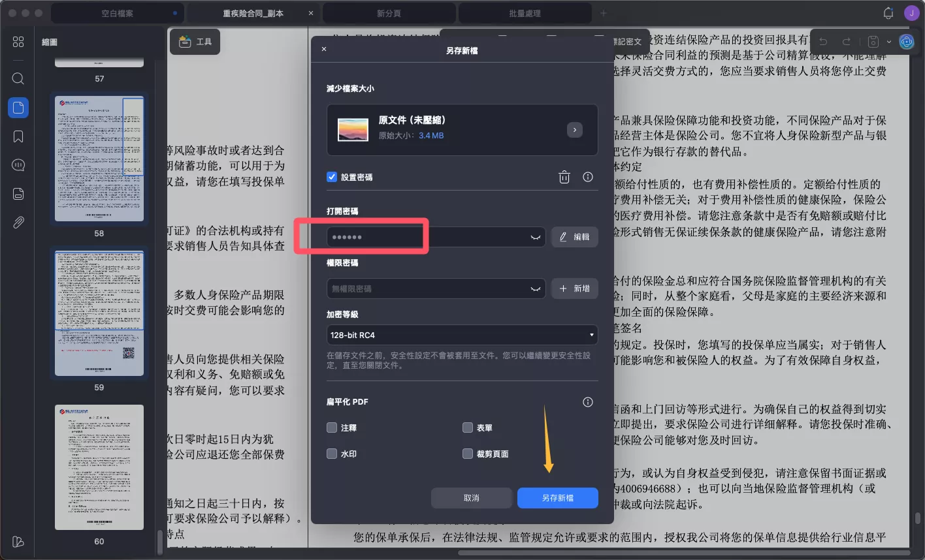This screenshot has height=560, width=925.
Task: Open the bookmarks panel icon
Action: click(x=18, y=136)
